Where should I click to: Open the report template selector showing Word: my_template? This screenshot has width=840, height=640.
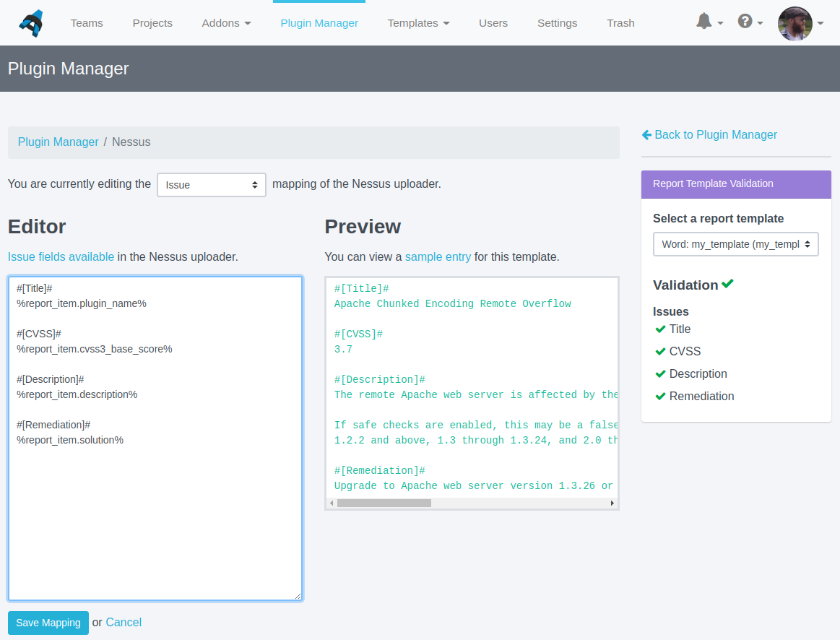[735, 244]
